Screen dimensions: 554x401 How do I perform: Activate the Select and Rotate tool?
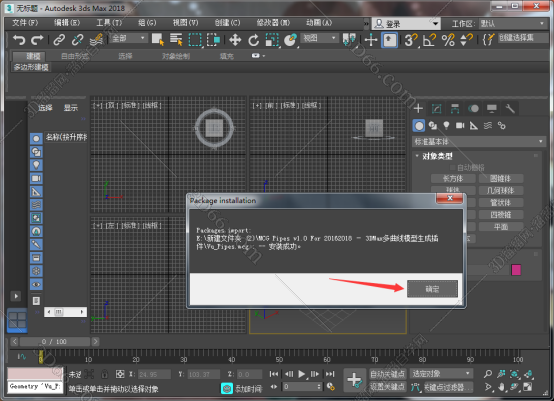click(x=253, y=40)
